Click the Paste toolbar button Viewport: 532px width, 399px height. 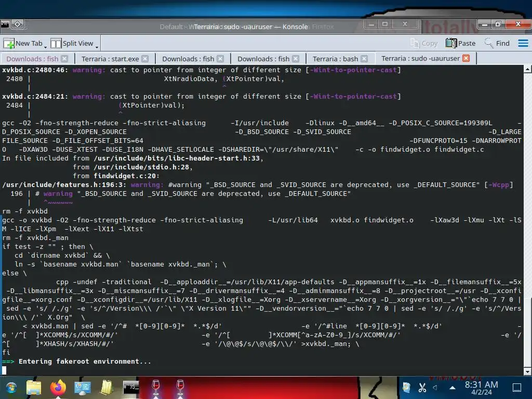tap(460, 44)
